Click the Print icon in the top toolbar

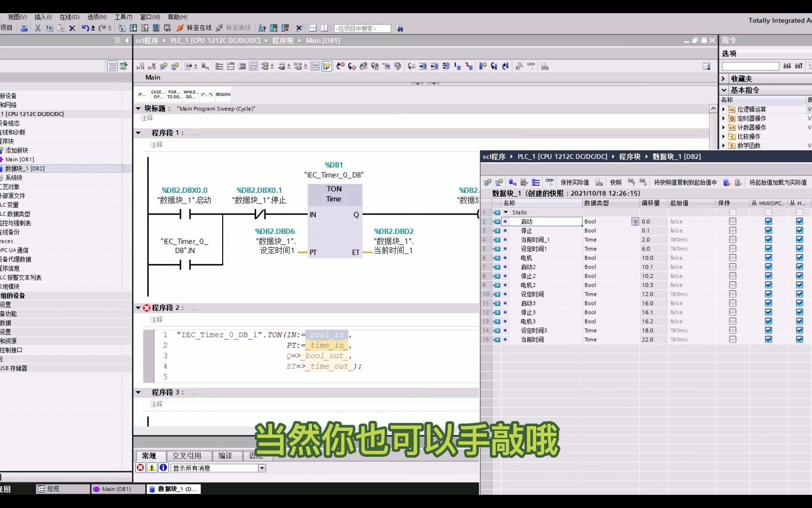pos(23,28)
